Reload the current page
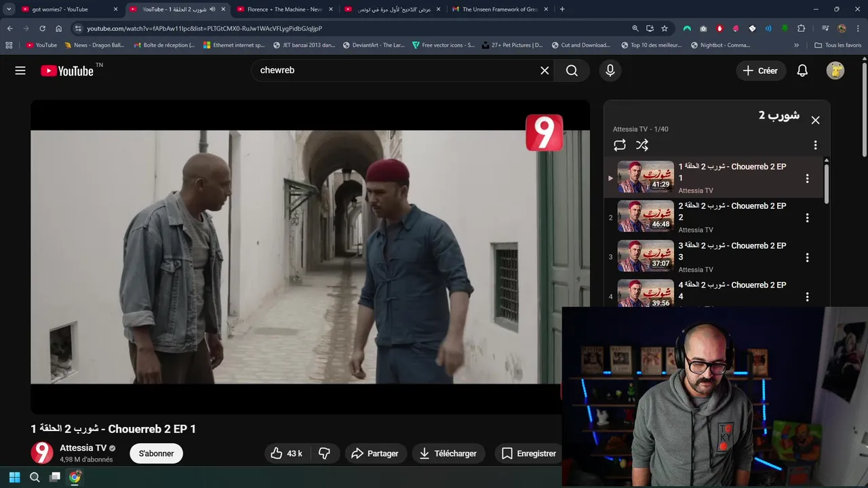The height and width of the screenshot is (488, 868). (42, 28)
